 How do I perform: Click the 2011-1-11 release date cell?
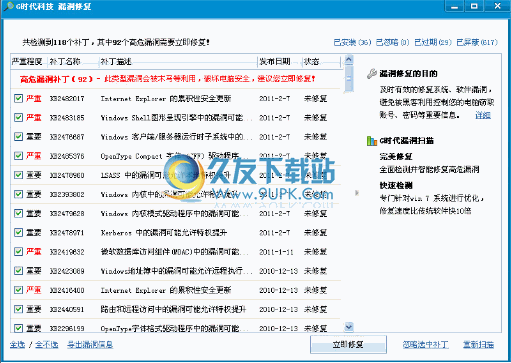click(276, 252)
